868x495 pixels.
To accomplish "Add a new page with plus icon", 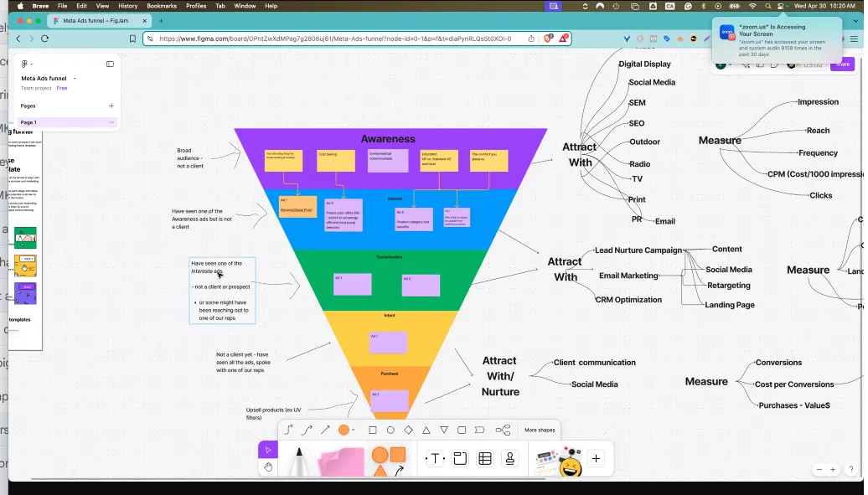I will pos(111,106).
